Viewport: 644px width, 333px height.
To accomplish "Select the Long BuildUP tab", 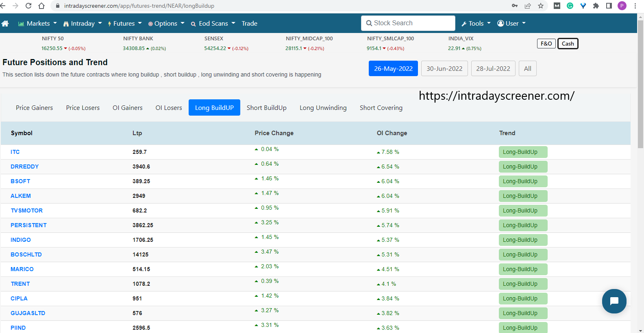I will point(214,107).
